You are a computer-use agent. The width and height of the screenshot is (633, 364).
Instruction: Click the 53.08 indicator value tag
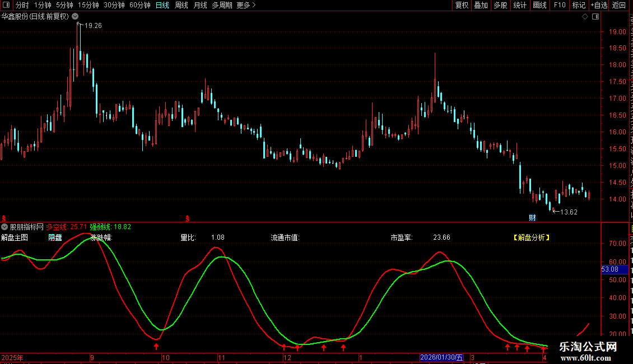(615, 269)
